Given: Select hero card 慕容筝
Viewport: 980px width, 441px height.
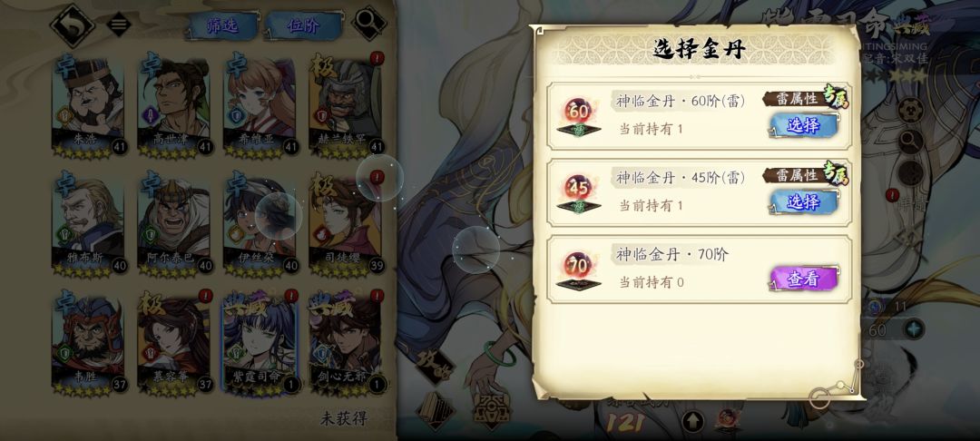Looking at the screenshot, I should pos(174,344).
